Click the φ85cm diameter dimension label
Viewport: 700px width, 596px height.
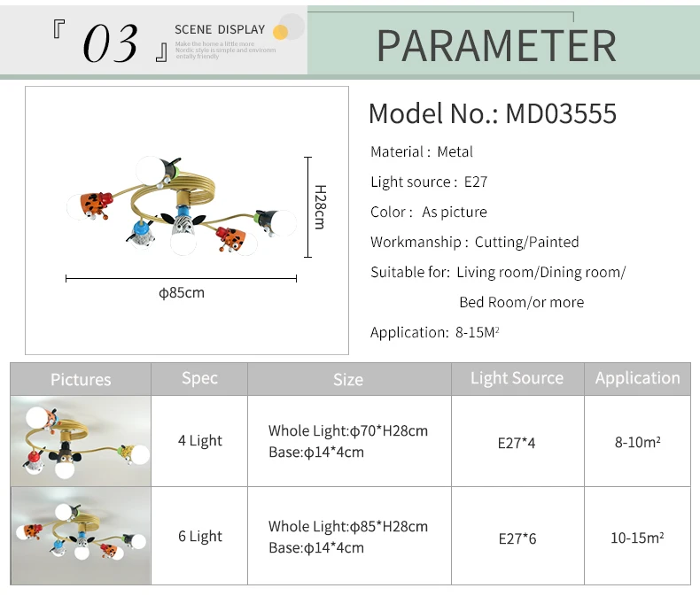point(182,292)
